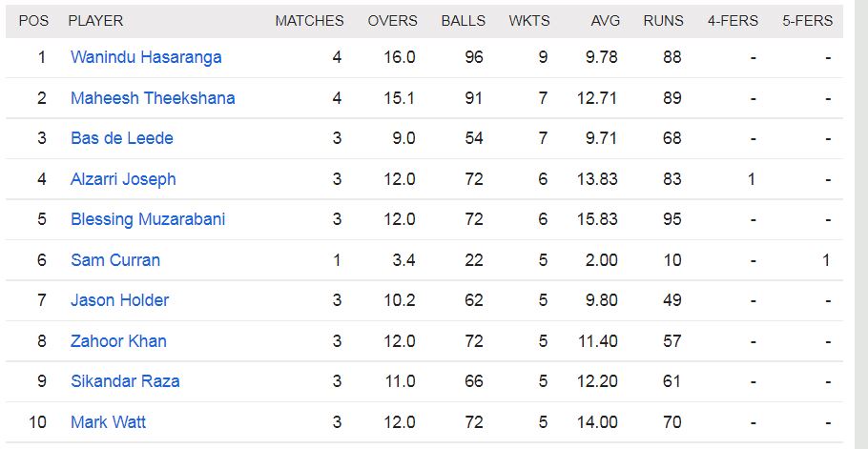Screen dimensions: 868x449
Task: Click on Sam Curran's name
Action: click(115, 260)
